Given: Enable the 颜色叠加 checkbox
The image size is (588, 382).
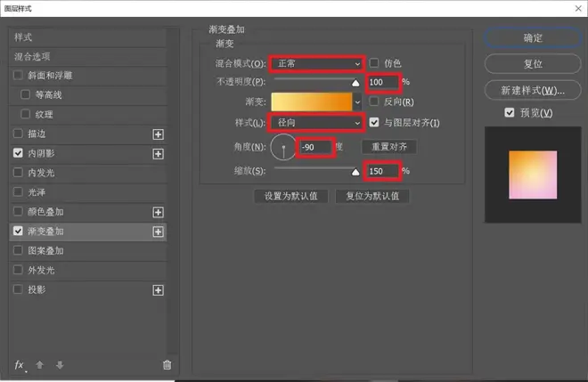Looking at the screenshot, I should click(18, 211).
